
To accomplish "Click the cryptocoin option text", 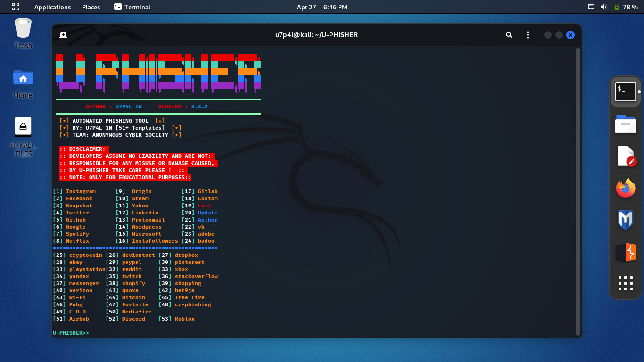I will (x=86, y=255).
